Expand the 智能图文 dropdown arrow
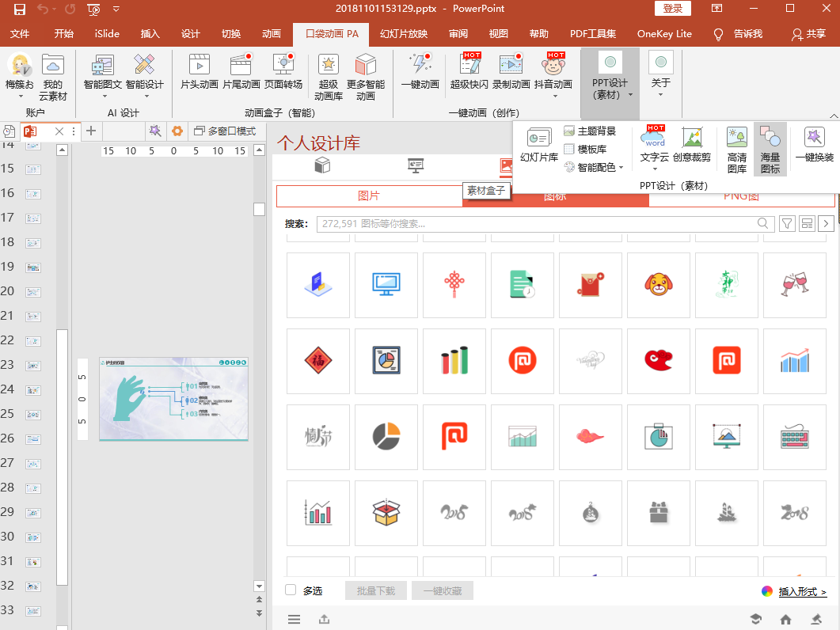 [105, 97]
